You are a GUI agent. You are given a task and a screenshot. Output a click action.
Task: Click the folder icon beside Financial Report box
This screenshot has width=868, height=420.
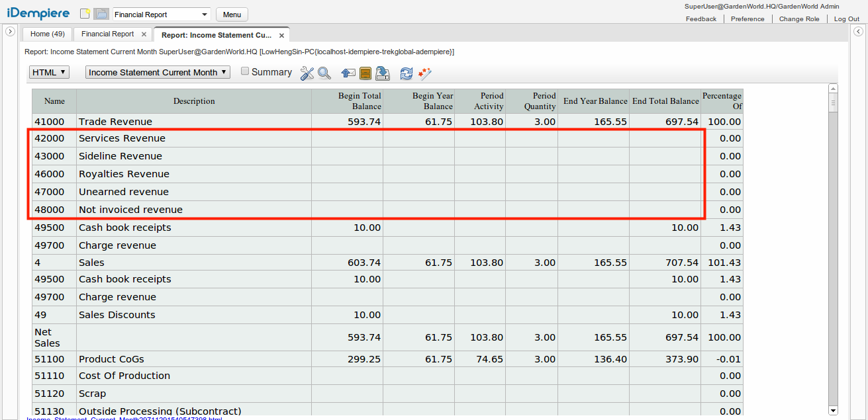click(101, 14)
